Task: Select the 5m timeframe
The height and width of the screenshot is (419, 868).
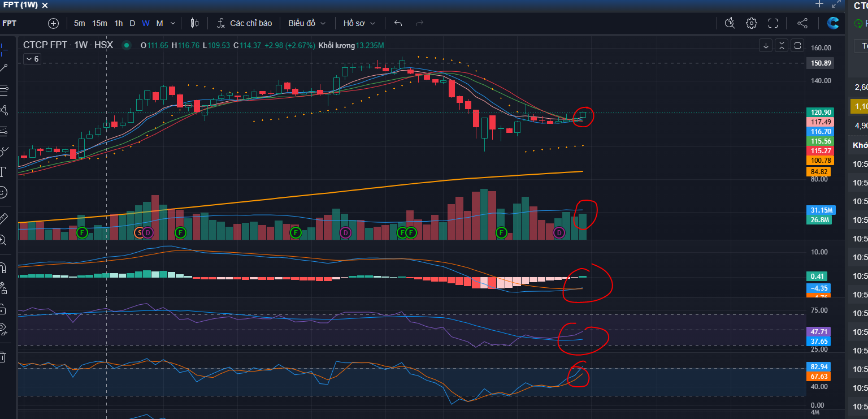Action: click(x=80, y=23)
